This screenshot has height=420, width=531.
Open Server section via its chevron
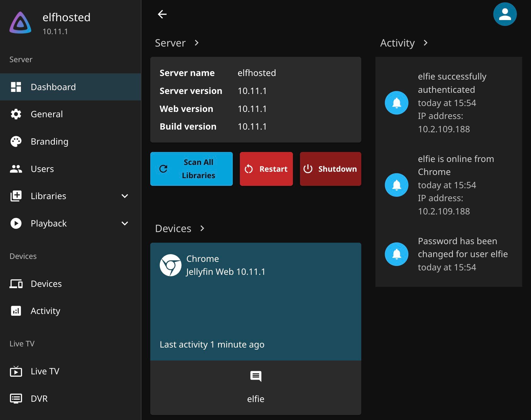click(197, 43)
